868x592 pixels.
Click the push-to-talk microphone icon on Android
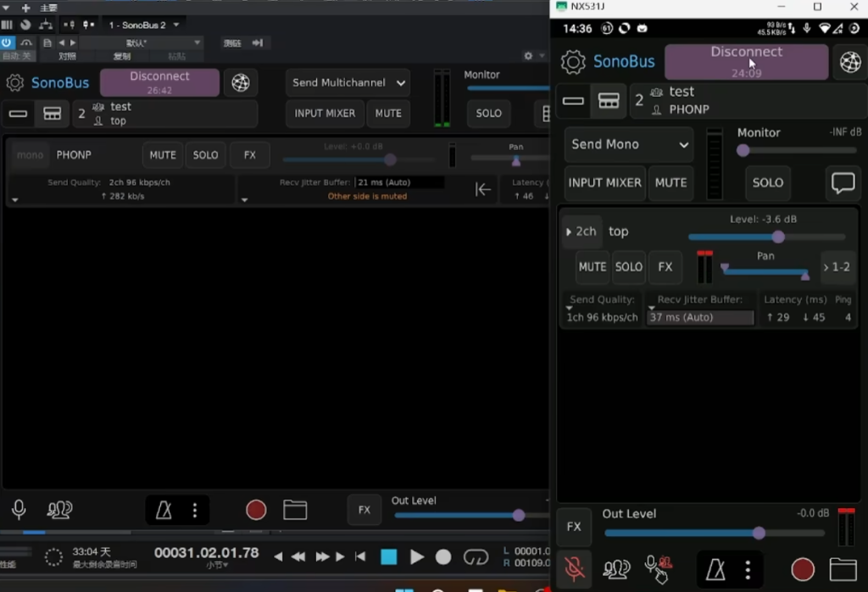[x=657, y=569]
